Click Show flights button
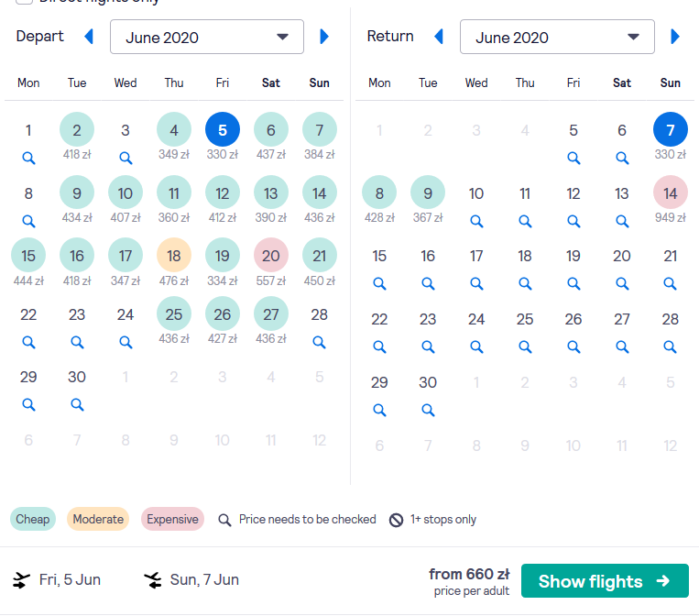 (x=605, y=581)
